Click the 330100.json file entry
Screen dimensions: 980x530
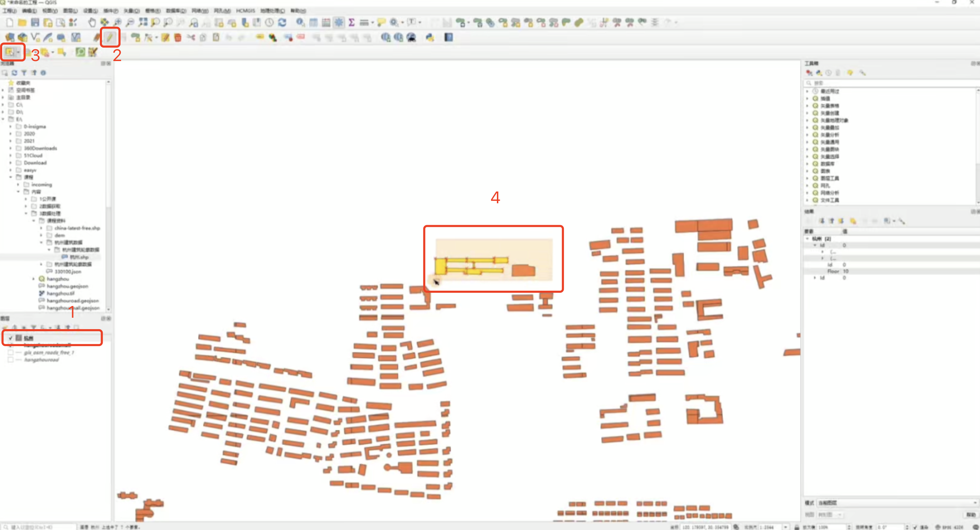(x=68, y=272)
